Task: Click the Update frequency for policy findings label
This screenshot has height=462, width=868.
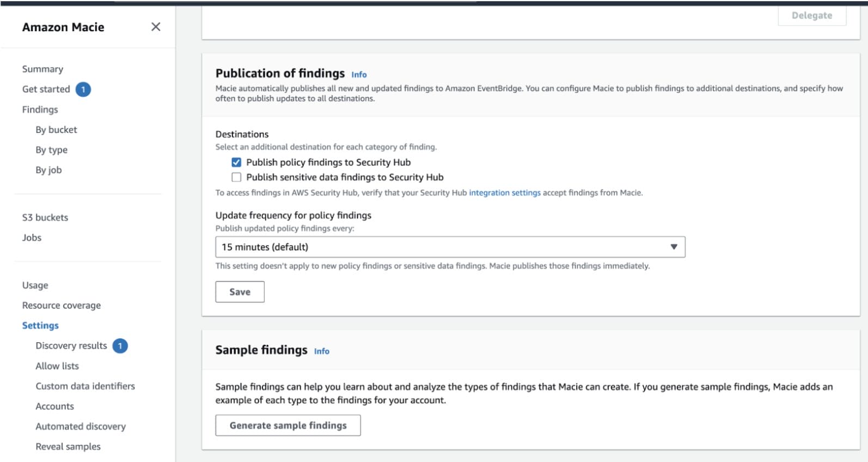Action: 294,215
